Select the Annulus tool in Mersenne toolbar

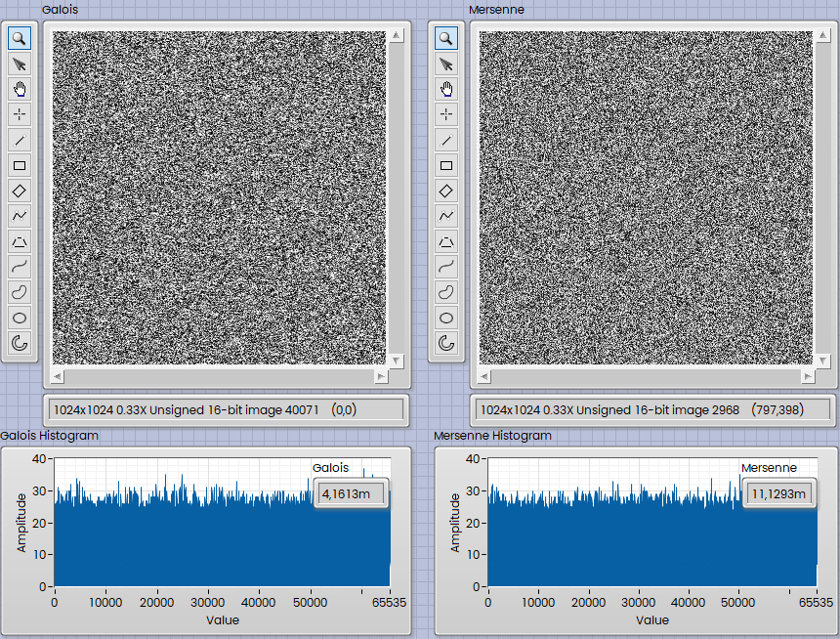click(x=446, y=343)
